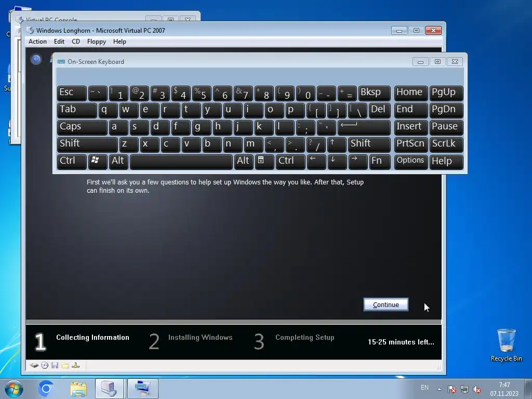Toggle the right Alt key on On-Screen Keyboard

tap(244, 162)
